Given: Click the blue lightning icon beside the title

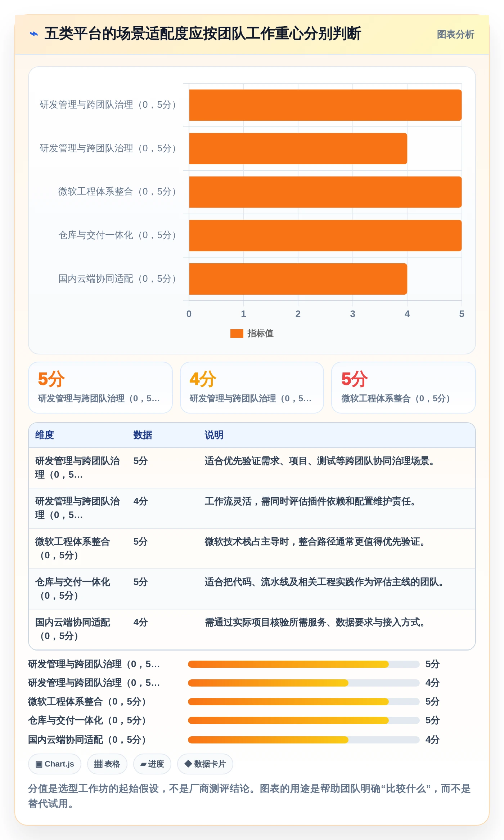Looking at the screenshot, I should [33, 34].
